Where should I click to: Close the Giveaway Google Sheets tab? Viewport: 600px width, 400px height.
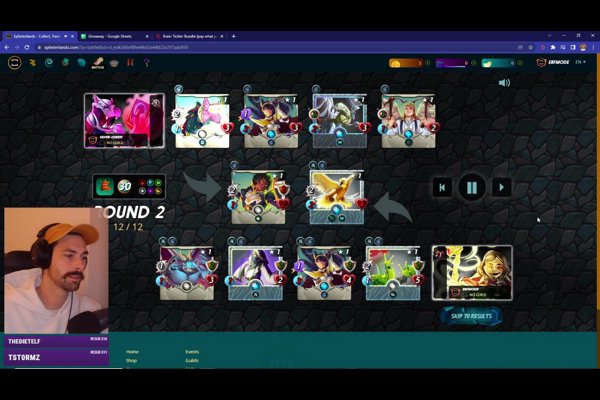coord(147,36)
